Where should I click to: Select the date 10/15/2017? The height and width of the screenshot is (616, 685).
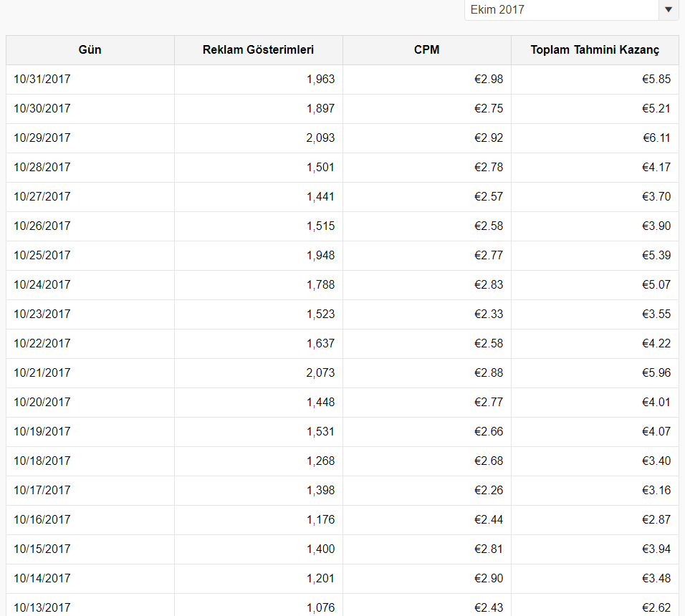pos(42,549)
